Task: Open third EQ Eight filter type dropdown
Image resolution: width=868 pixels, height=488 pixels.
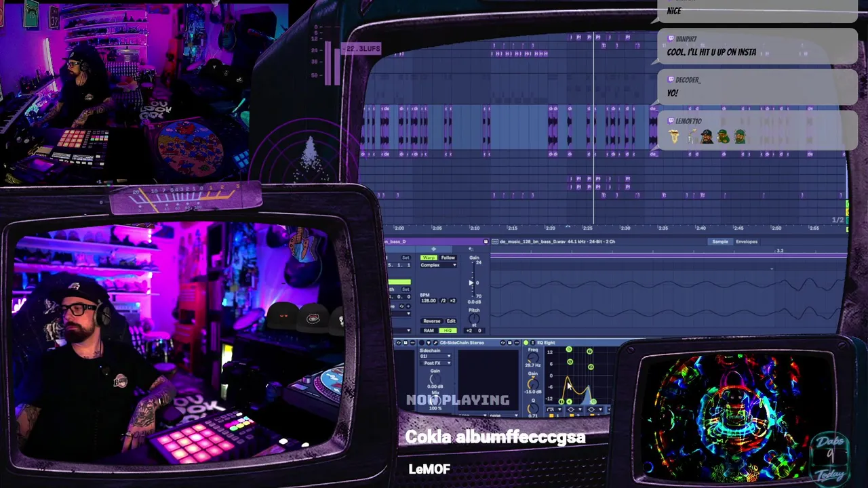Action: (x=595, y=409)
